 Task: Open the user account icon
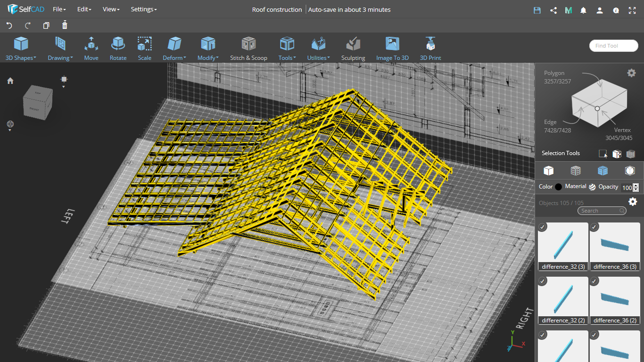pos(600,10)
